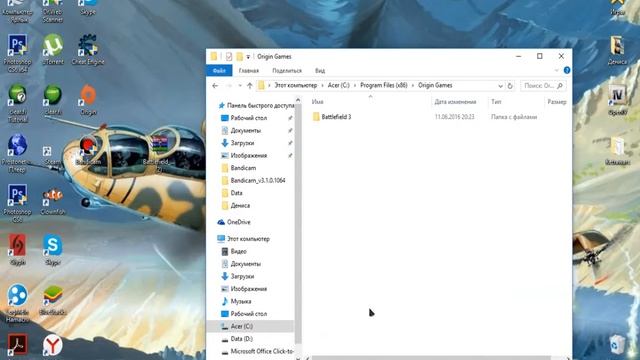
Task: Open the Поделиться ribbon tab
Action: 287,71
